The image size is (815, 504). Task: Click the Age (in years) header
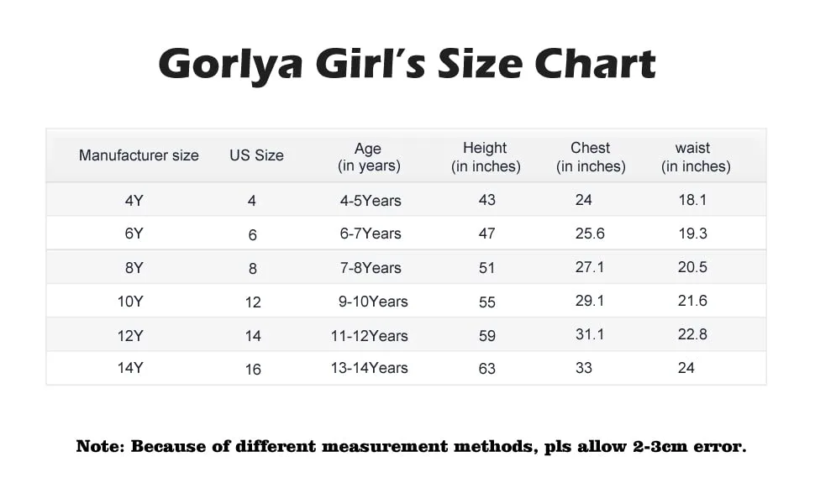369,157
